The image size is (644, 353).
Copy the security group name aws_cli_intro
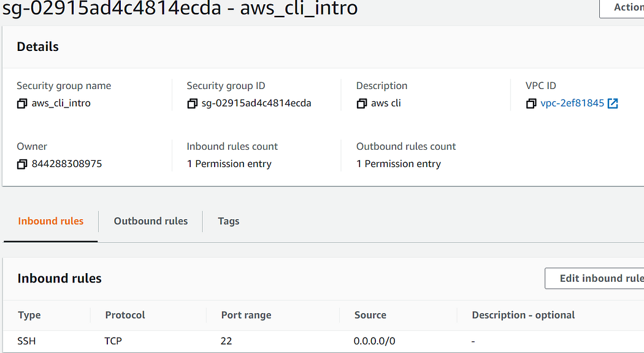coord(22,103)
